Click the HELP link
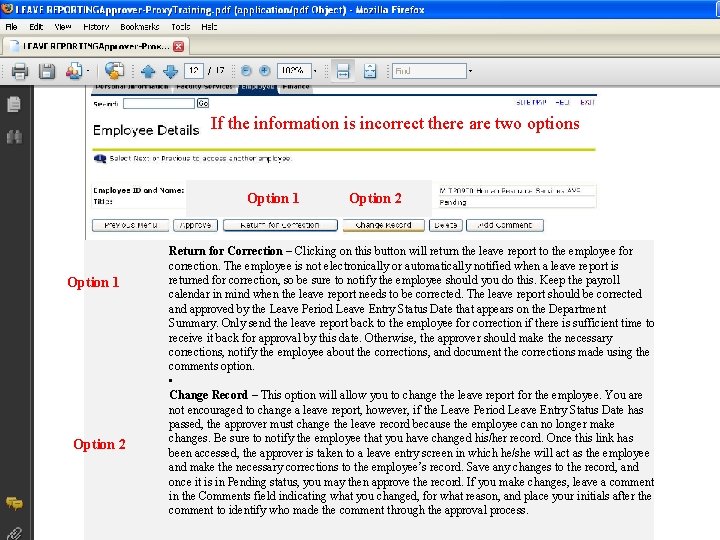 [x=562, y=102]
